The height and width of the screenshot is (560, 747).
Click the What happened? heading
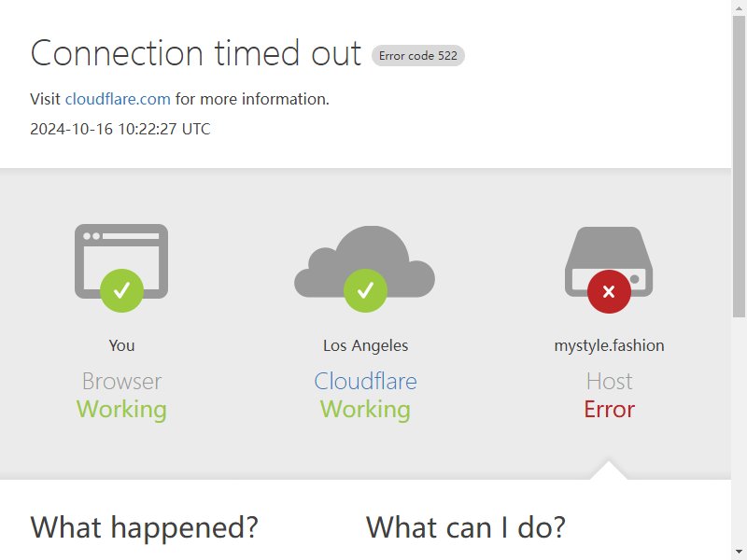145,527
